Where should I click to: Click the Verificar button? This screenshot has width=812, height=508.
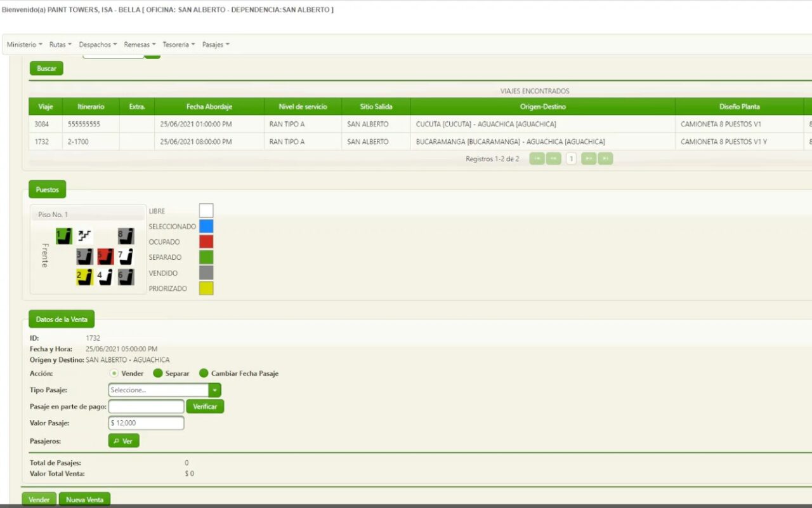[205, 406]
